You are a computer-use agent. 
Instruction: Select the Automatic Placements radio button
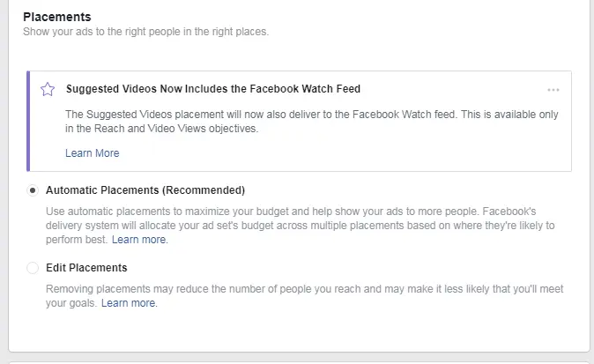click(x=33, y=189)
